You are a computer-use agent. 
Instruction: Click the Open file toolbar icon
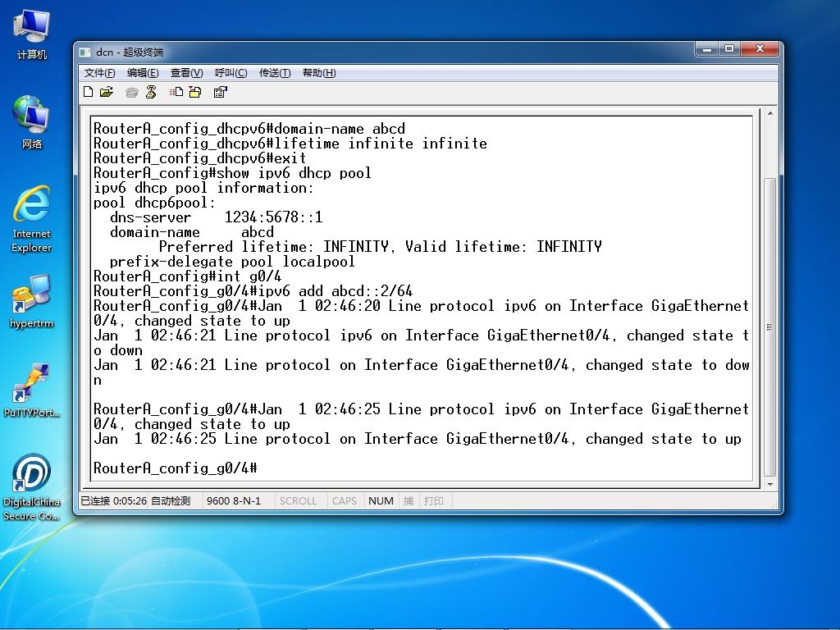coord(107,92)
